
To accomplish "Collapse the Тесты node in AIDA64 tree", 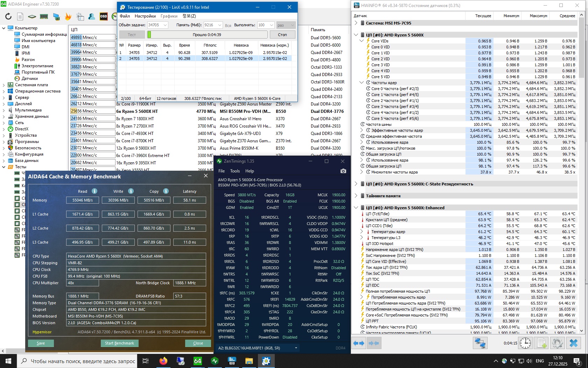I will point(3,167).
